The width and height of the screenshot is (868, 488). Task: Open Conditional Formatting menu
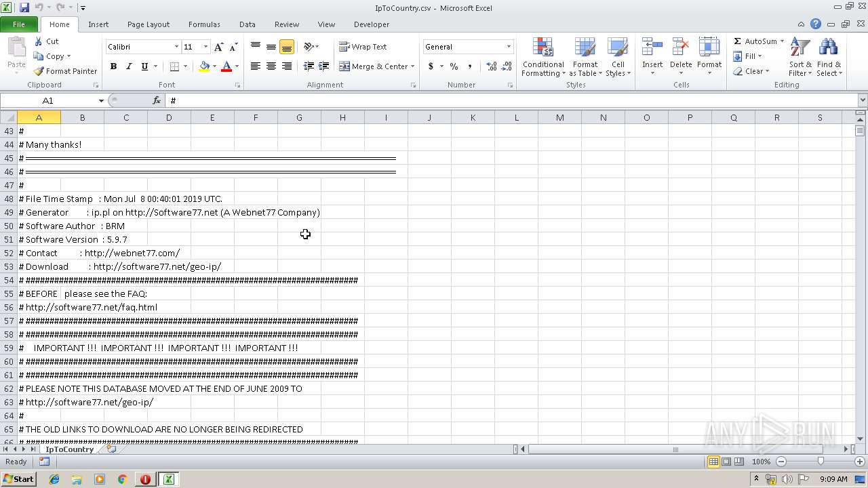point(543,58)
